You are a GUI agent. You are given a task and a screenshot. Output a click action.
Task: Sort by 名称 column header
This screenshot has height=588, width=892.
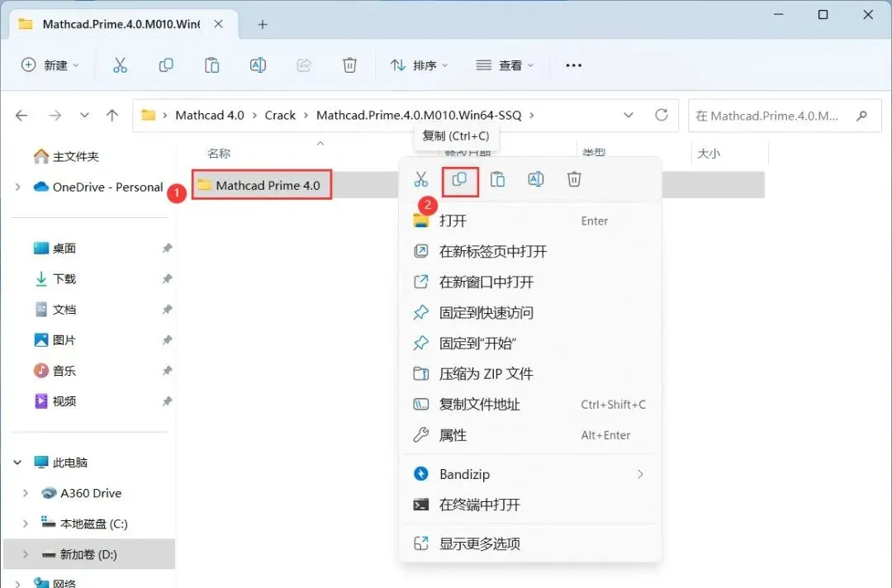pyautogui.click(x=219, y=154)
